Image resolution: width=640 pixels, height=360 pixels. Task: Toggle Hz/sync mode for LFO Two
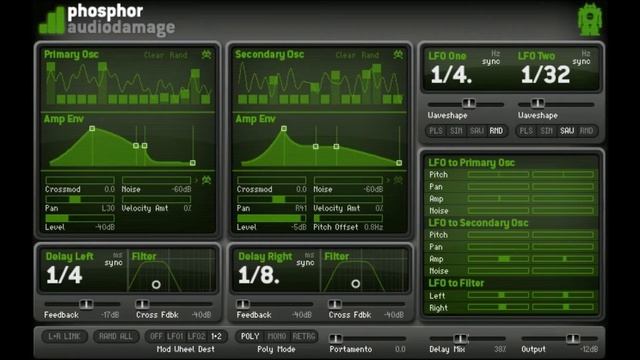[582, 58]
